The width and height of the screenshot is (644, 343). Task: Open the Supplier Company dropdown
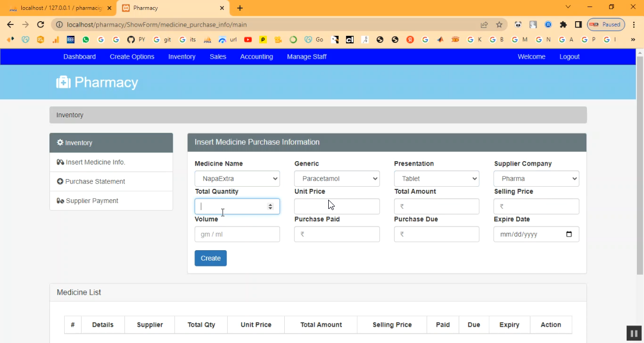(536, 179)
